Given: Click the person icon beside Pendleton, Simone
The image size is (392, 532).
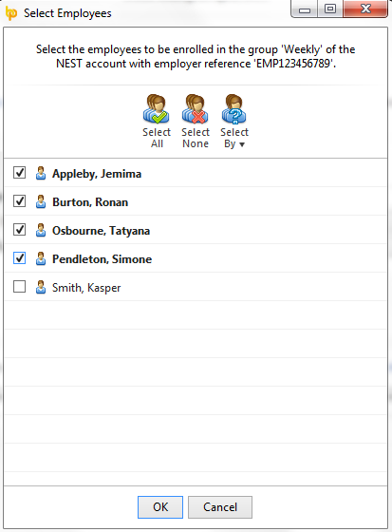Looking at the screenshot, I should (41, 258).
